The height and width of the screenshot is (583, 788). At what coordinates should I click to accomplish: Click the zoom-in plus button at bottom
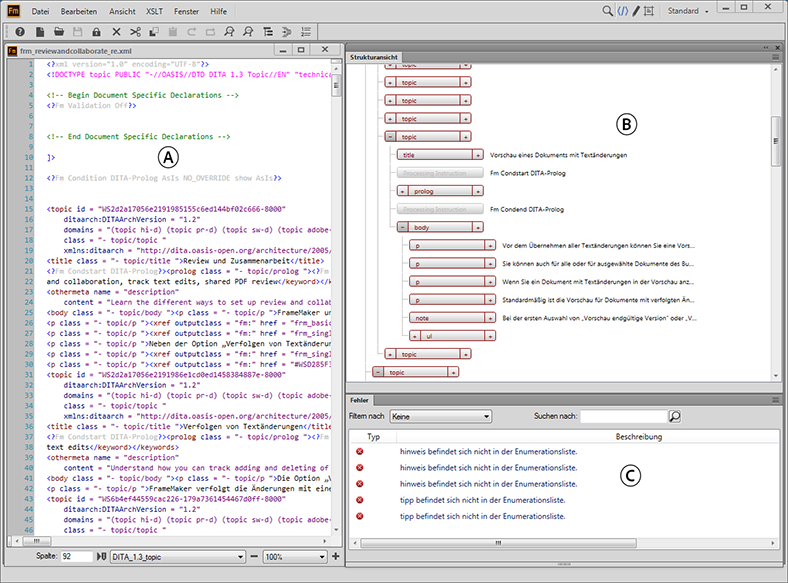337,555
